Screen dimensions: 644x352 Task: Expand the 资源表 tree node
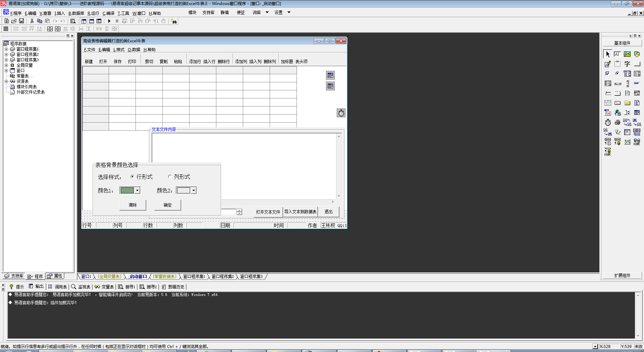(6, 81)
